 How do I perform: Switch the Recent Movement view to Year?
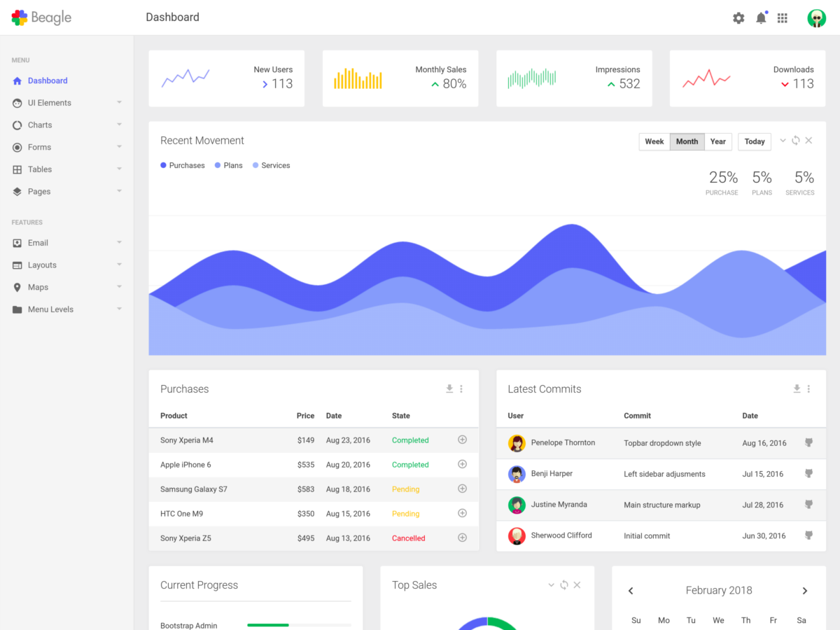tap(717, 141)
